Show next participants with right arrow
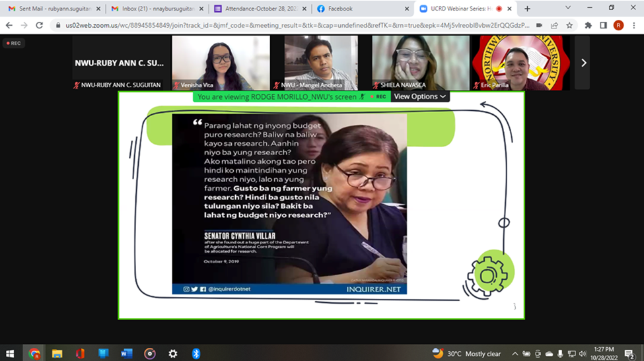This screenshot has width=644, height=361. tap(583, 63)
